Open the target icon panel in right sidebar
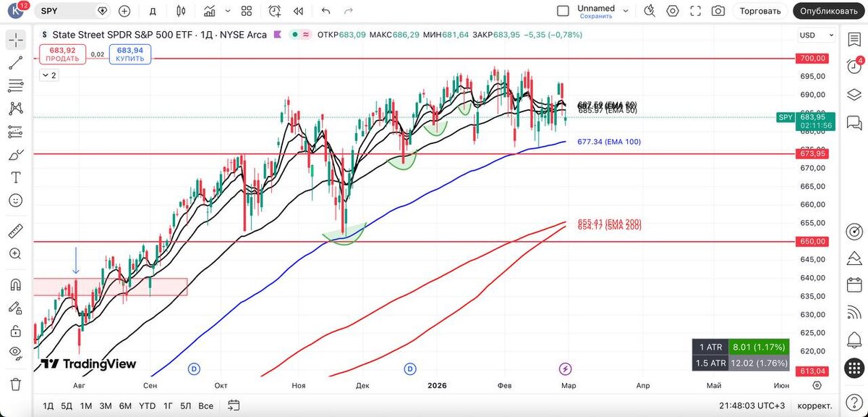 [x=853, y=231]
